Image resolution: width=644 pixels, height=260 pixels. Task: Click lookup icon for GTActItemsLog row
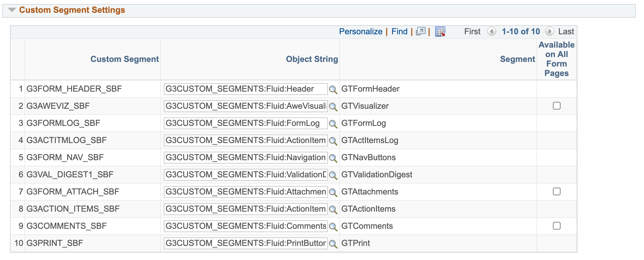point(333,141)
